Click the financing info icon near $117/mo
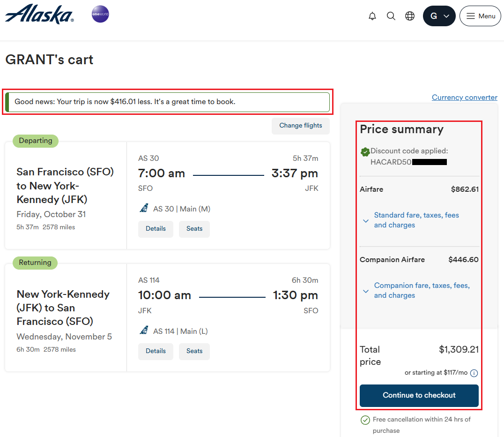 point(474,373)
